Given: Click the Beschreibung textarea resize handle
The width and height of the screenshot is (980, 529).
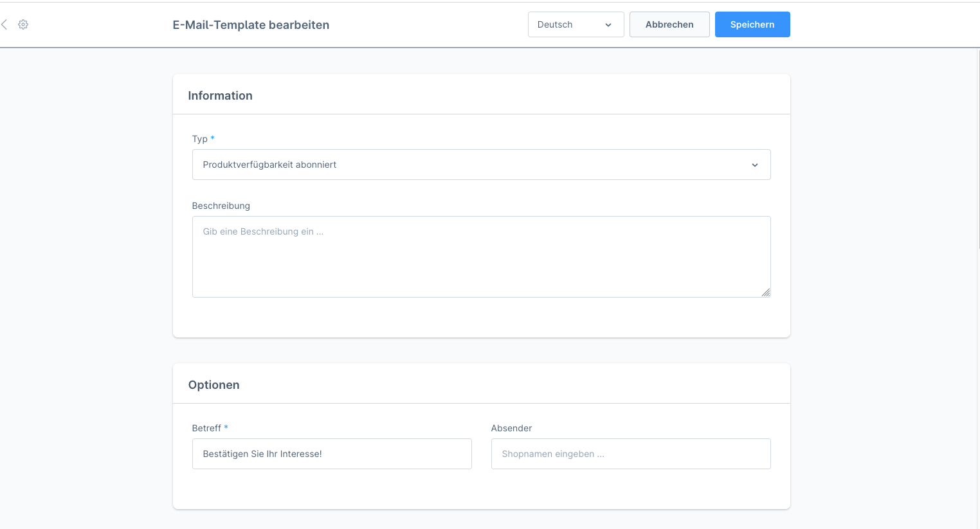Looking at the screenshot, I should pos(765,292).
